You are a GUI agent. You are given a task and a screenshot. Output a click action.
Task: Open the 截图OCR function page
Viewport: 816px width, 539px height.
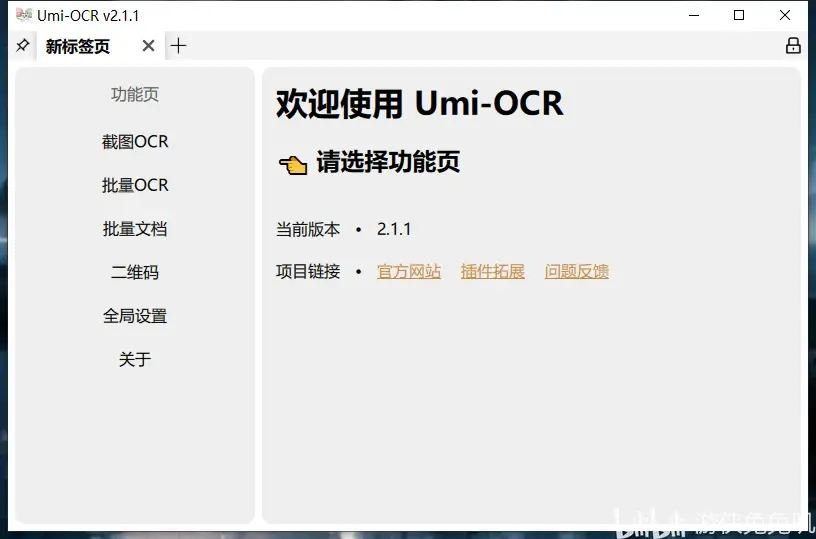(x=135, y=142)
